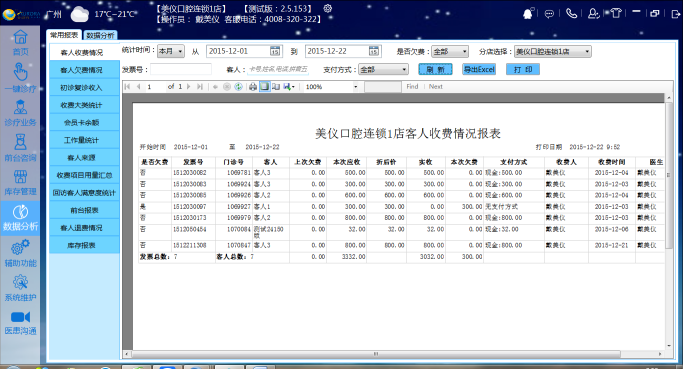The height and width of the screenshot is (369, 683).
Task: Open the 医患沟通 video sidebar module
Action: 20,322
